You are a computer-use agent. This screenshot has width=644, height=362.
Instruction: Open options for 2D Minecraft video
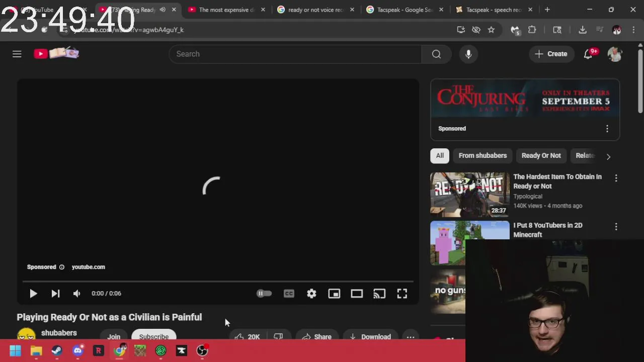616,227
